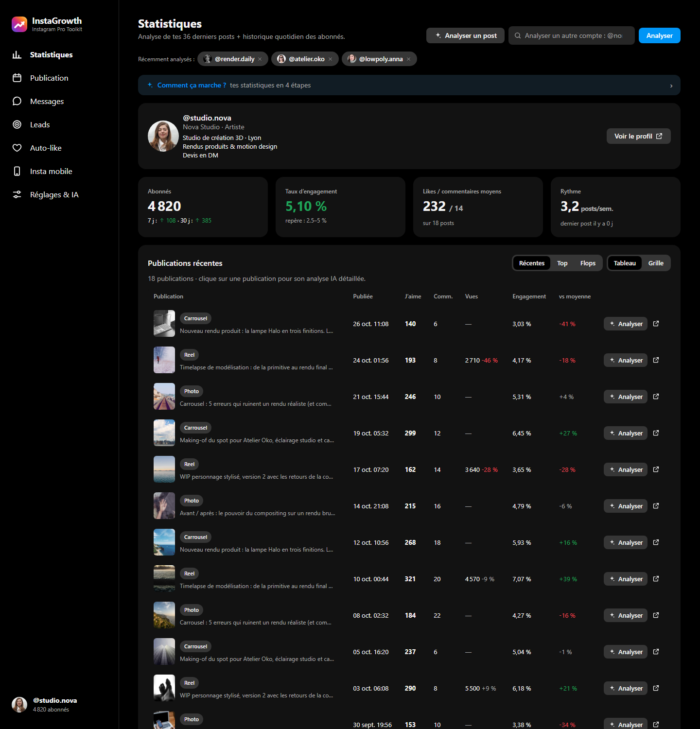
Task: Open 'Voir le profil' link
Action: point(639,136)
